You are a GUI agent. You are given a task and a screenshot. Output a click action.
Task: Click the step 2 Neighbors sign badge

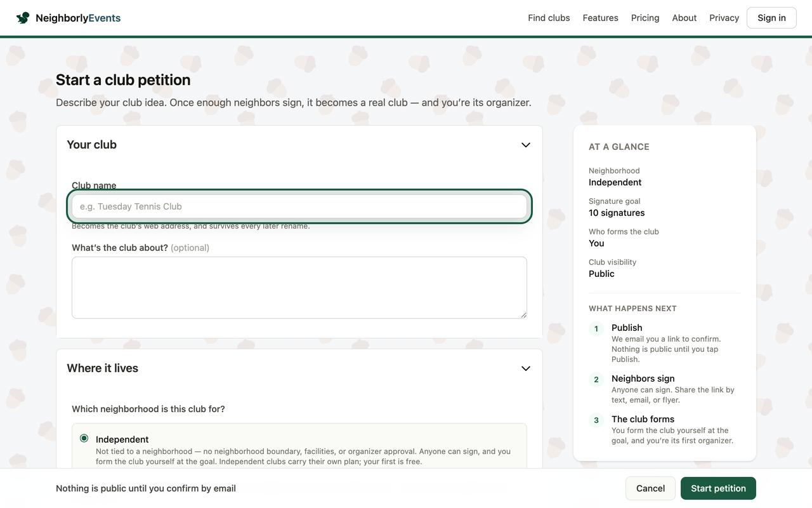tap(596, 380)
